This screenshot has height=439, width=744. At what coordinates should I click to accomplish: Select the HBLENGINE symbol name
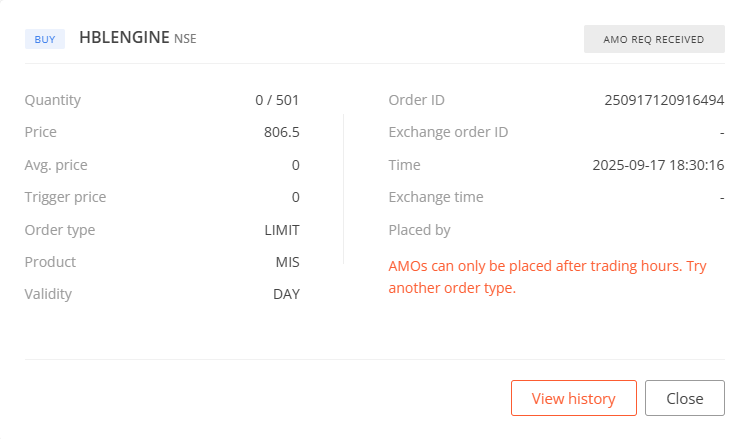coord(124,38)
